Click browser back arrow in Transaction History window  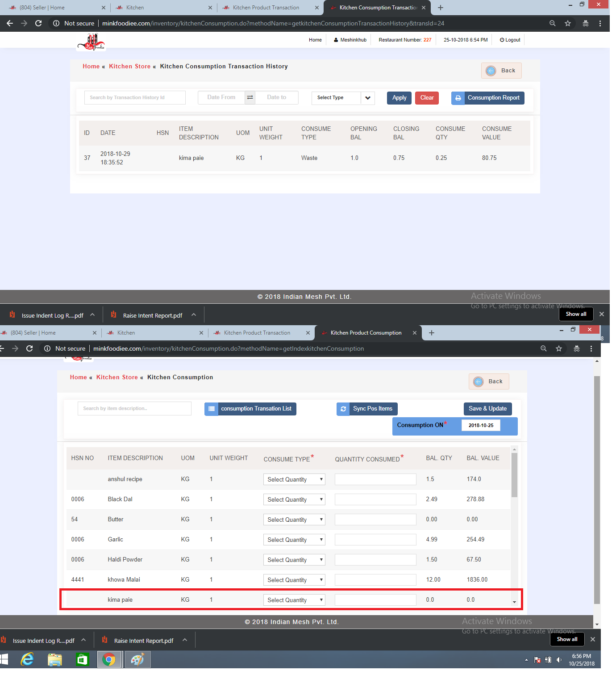(10, 23)
